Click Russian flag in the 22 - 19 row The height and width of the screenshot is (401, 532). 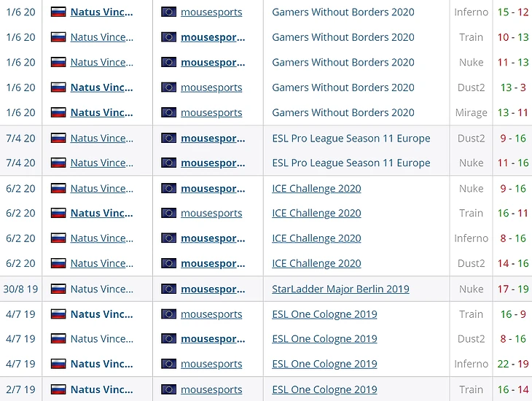click(58, 364)
